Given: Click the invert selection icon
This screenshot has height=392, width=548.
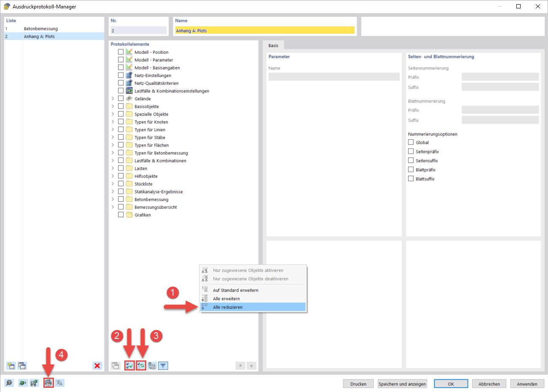Looking at the screenshot, I should pos(141,365).
